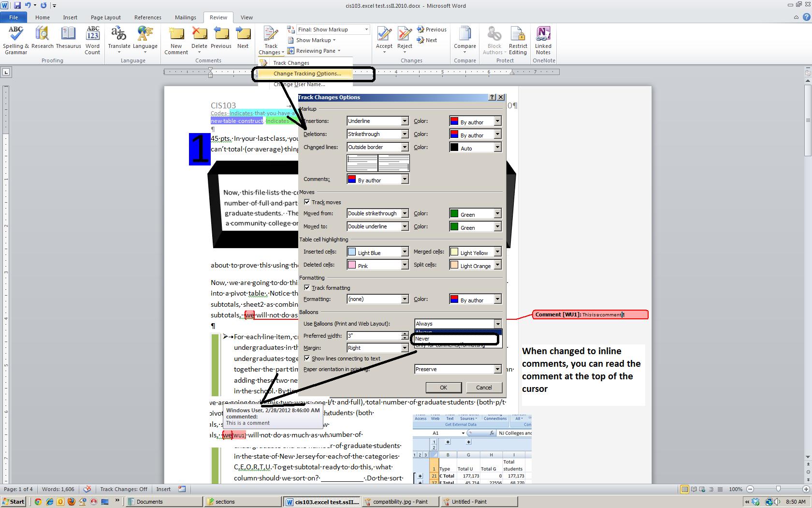Image resolution: width=812 pixels, height=508 pixels.
Task: Switch to Print Layout view in status bar
Action: coord(684,489)
